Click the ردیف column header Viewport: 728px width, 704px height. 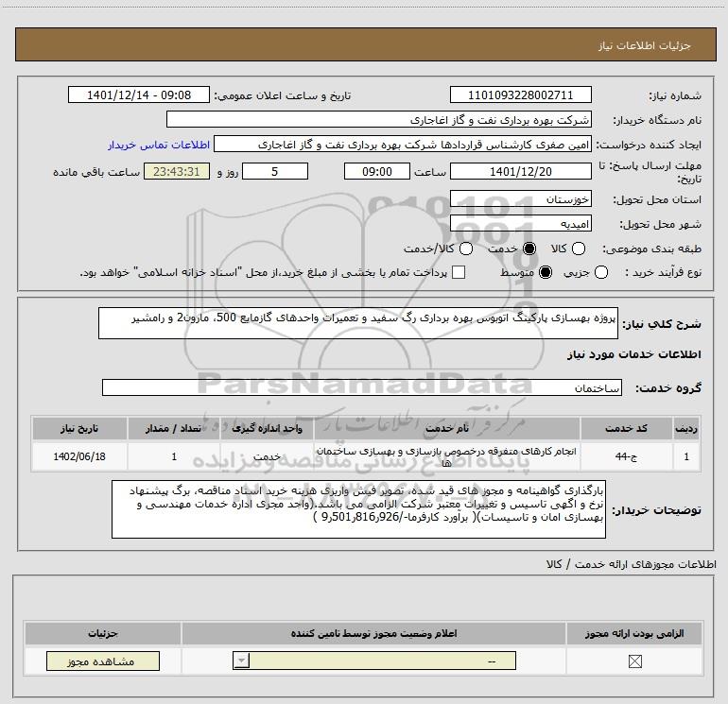coord(686,428)
